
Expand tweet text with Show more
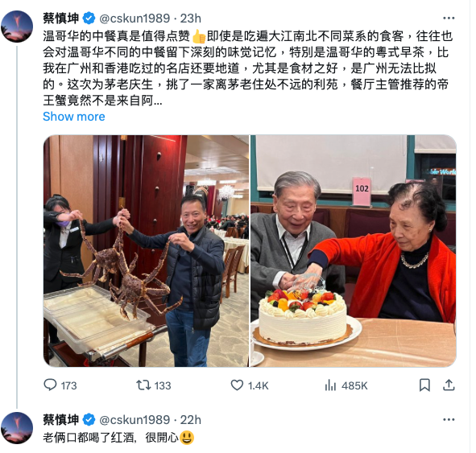[x=74, y=117]
